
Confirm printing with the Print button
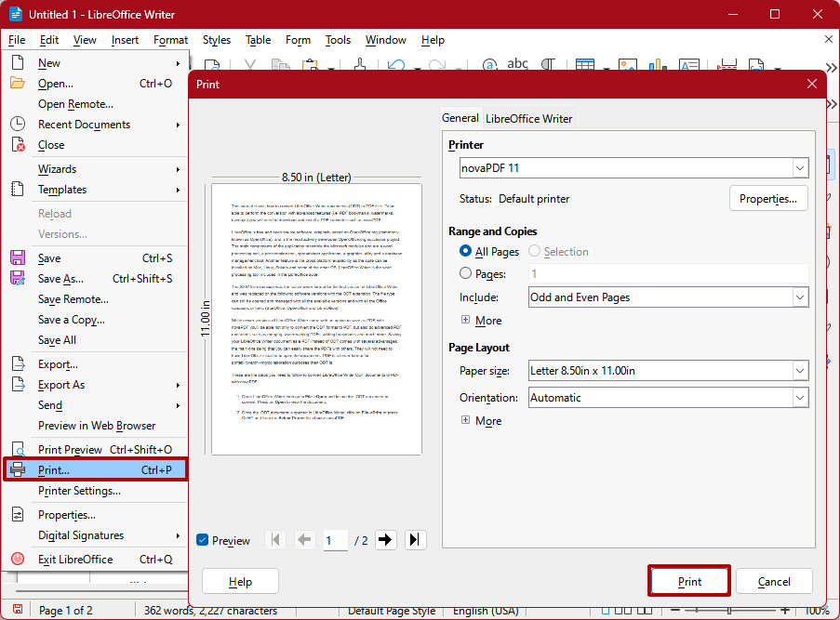[x=688, y=580]
